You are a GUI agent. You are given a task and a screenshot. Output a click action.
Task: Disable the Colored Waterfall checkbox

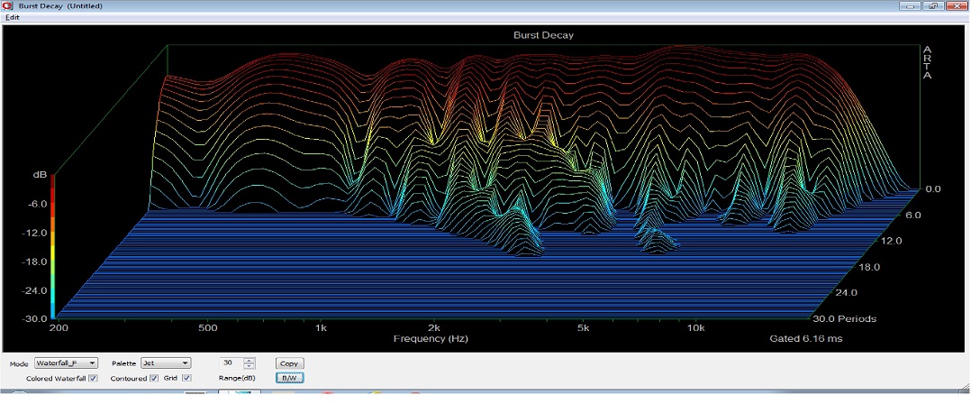pos(93,378)
